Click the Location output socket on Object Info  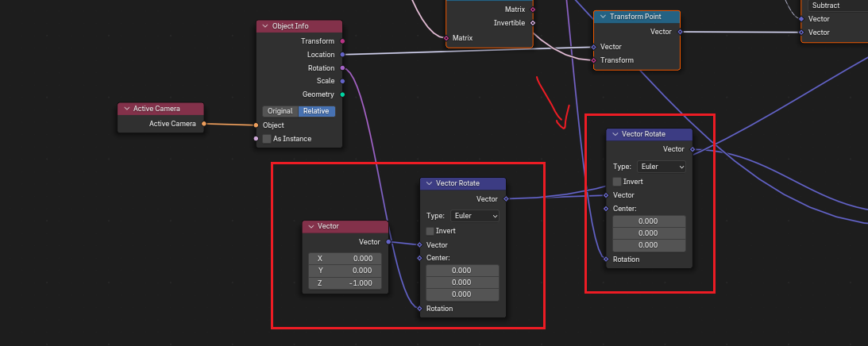click(x=342, y=55)
